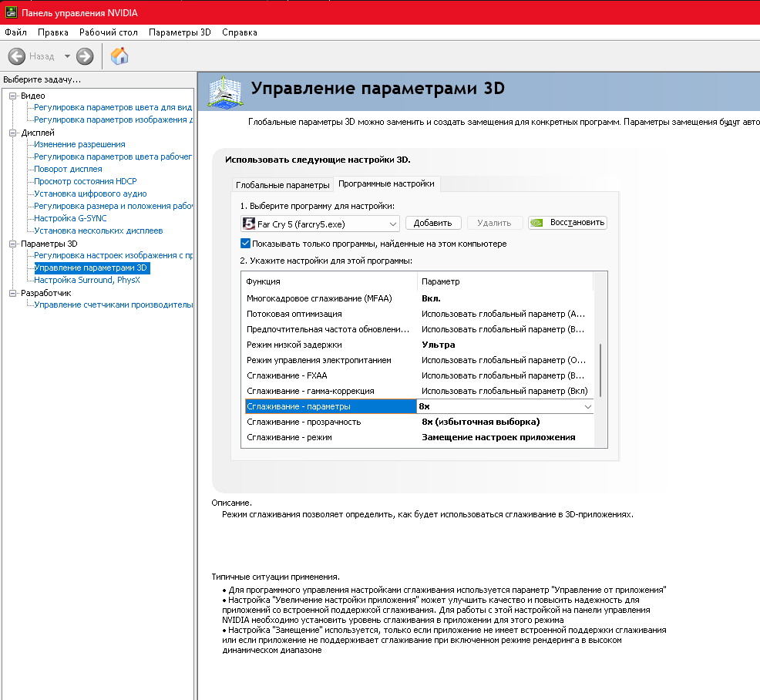Open Настройка G-SYNC in tree
Image resolution: width=760 pixels, height=700 pixels.
coord(70,219)
